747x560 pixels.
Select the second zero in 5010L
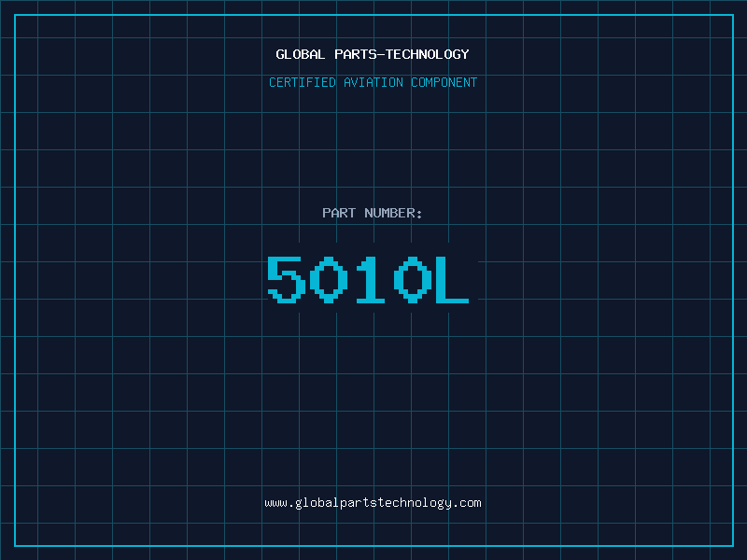click(x=413, y=279)
